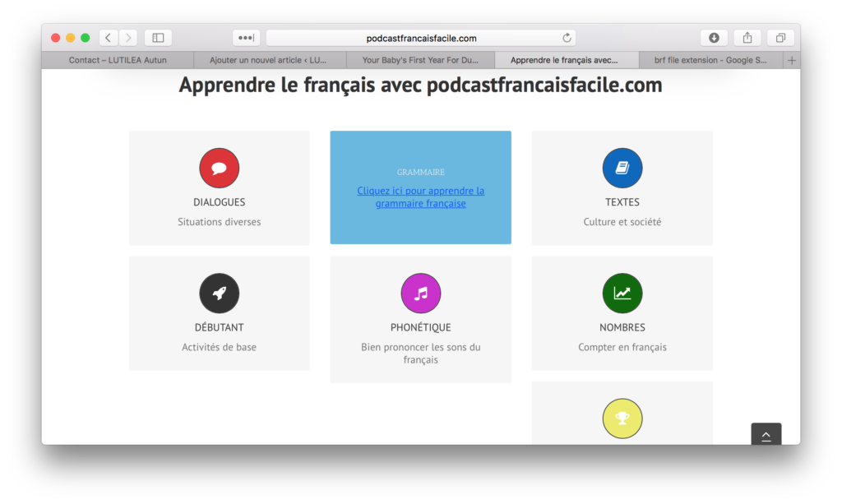
Task: Click the Apprendre le français page heading
Action: (x=420, y=85)
